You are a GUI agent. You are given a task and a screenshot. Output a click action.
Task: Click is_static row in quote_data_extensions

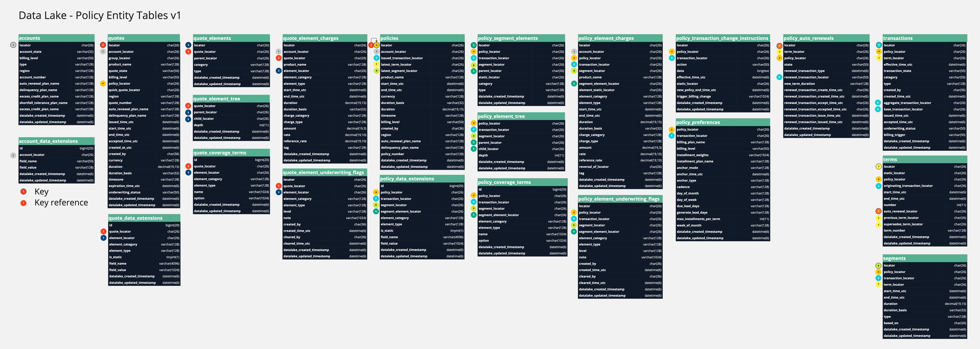144,257
